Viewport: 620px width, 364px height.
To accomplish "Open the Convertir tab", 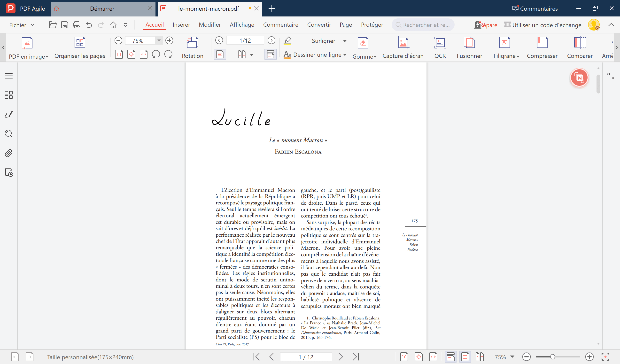I will pyautogui.click(x=319, y=25).
